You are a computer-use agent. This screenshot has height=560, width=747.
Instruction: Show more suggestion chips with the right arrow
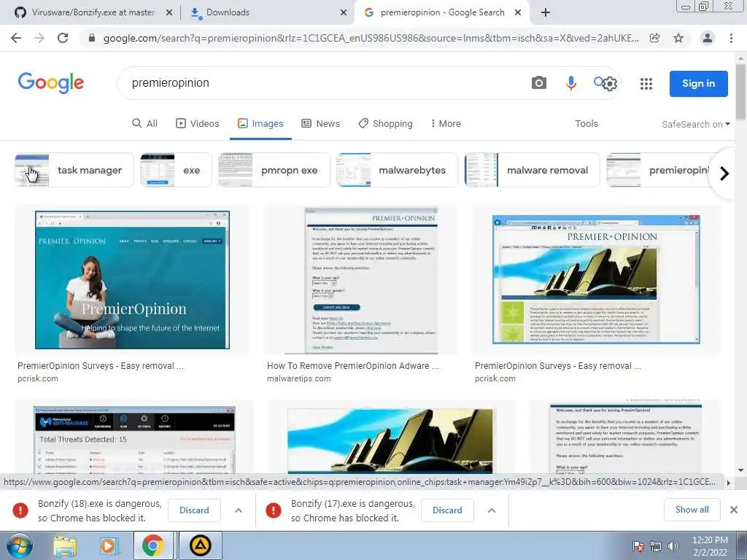click(x=724, y=174)
